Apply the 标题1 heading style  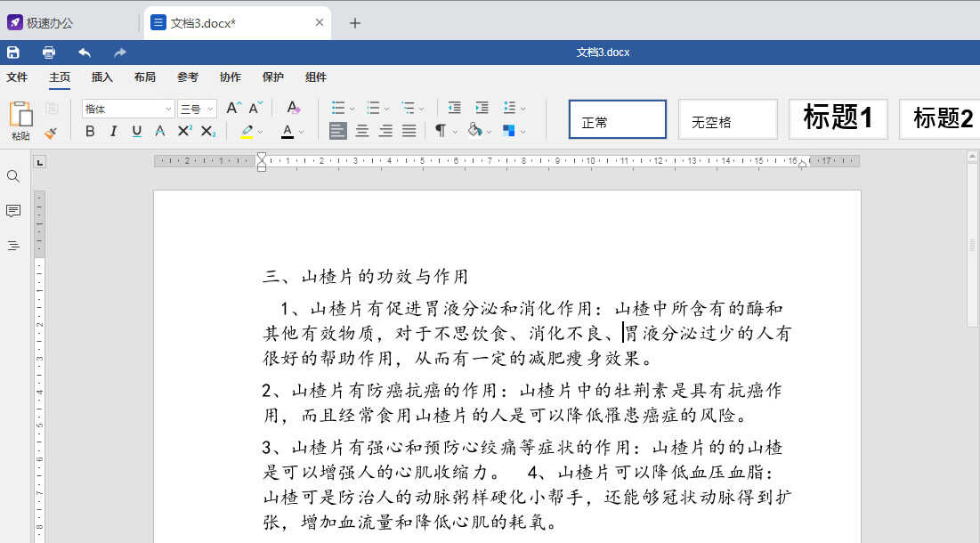[838, 119]
